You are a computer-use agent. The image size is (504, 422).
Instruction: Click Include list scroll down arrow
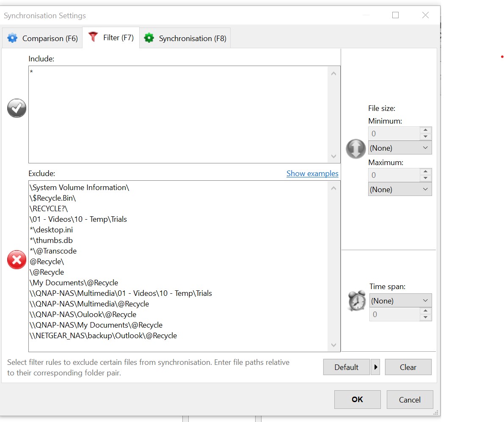tap(333, 156)
